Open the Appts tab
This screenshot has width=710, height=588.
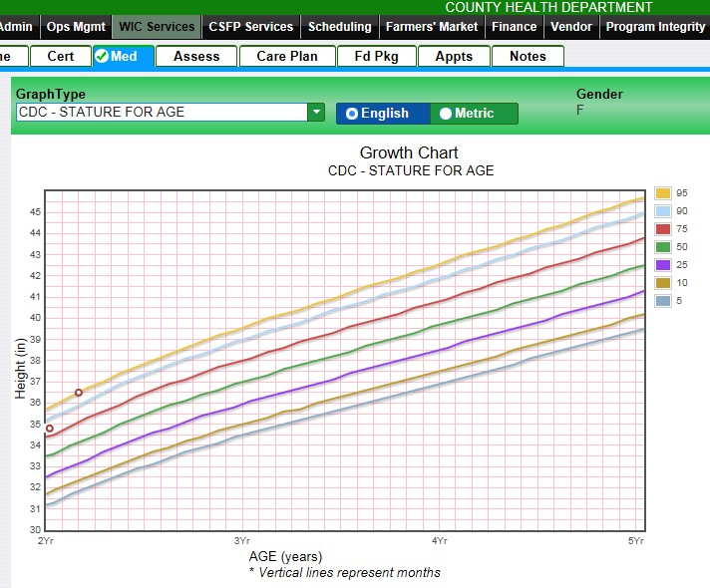coord(454,57)
